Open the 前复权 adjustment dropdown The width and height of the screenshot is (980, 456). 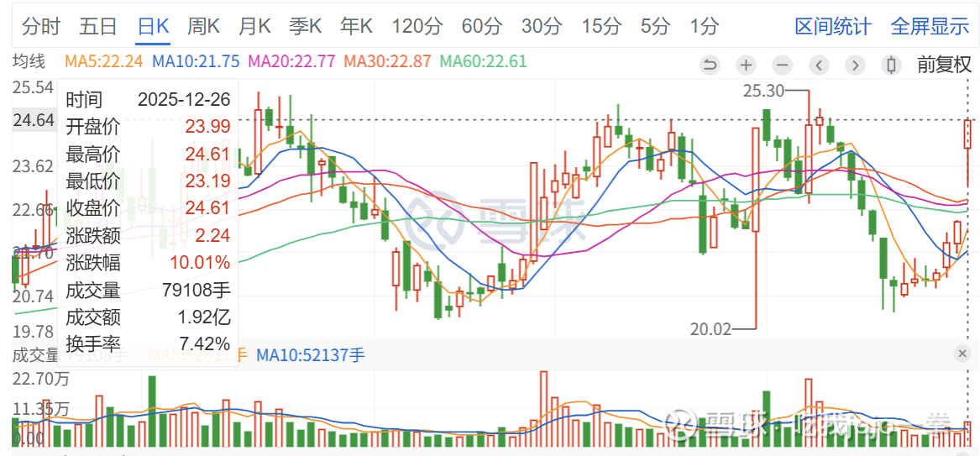(945, 65)
